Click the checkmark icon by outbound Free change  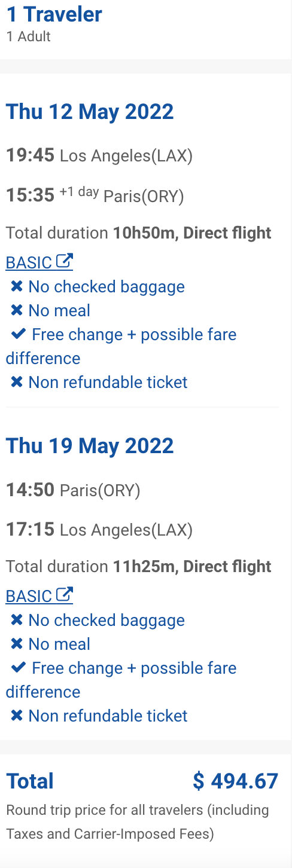[x=19, y=334]
